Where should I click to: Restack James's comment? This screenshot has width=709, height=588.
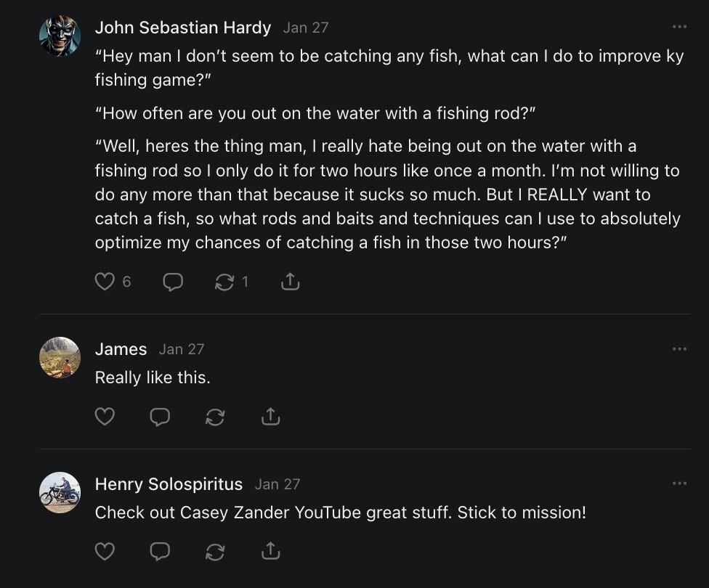tap(215, 417)
